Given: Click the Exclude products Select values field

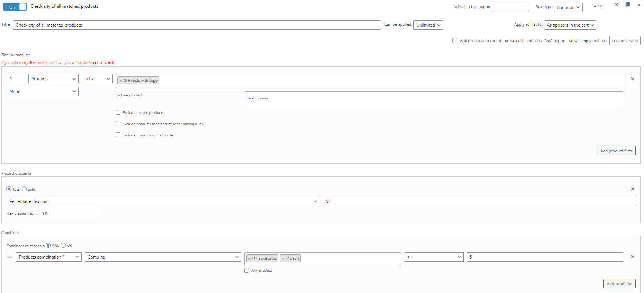Looking at the screenshot, I should click(x=434, y=98).
